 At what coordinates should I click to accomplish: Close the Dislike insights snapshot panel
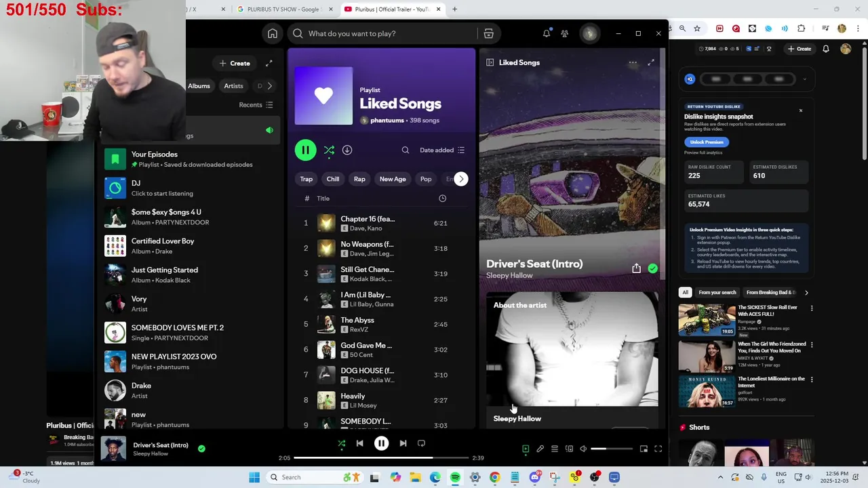(800, 110)
